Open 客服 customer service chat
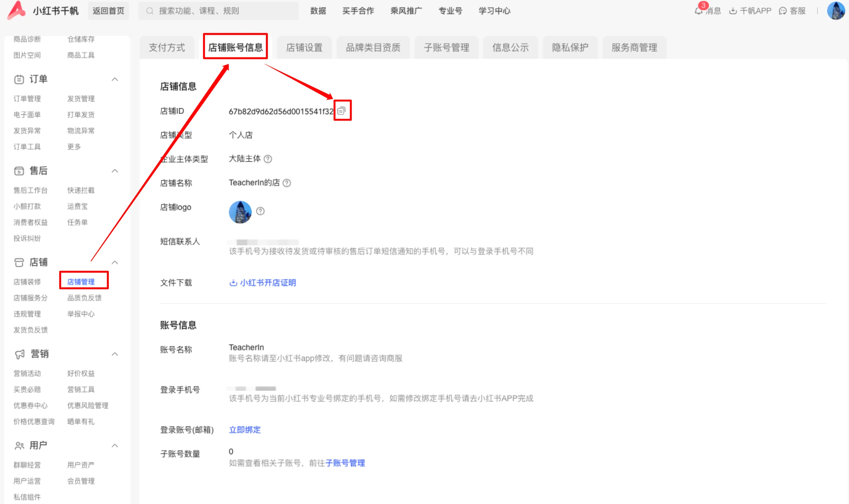 [792, 11]
